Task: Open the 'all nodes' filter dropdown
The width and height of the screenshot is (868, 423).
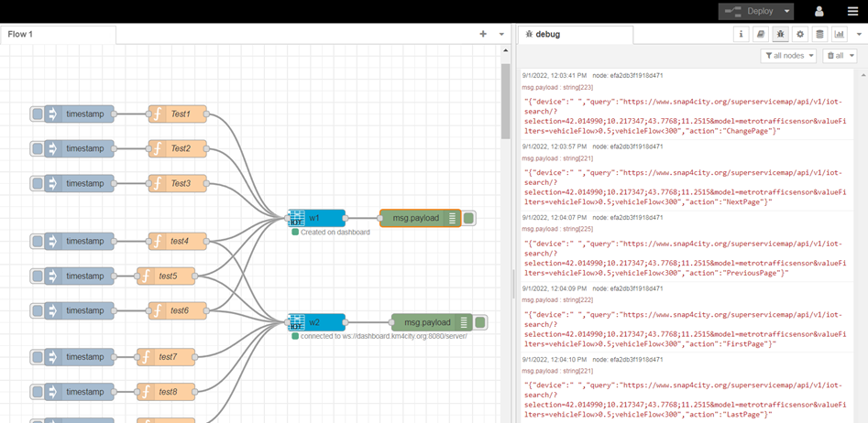Action: click(x=789, y=56)
